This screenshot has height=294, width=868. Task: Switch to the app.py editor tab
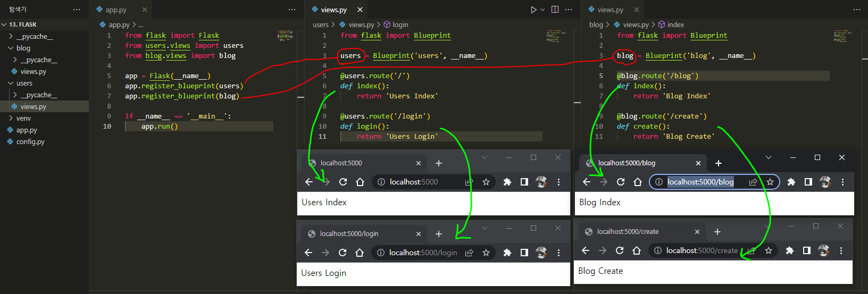tap(116, 10)
